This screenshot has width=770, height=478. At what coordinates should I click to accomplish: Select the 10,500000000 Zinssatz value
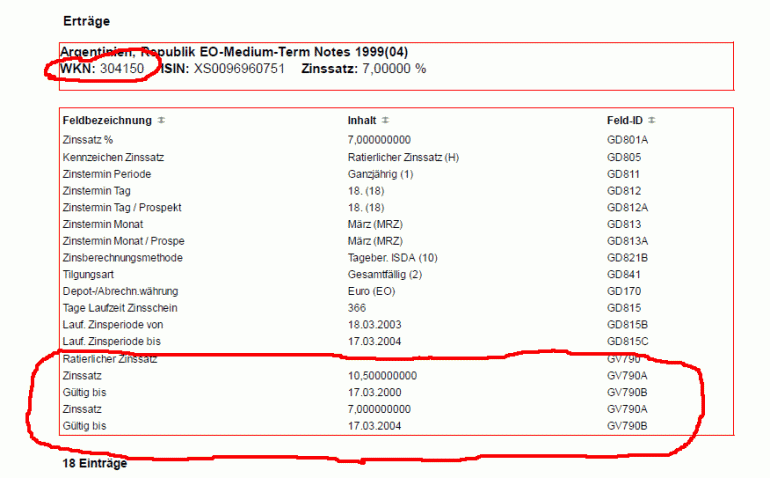[x=382, y=376]
